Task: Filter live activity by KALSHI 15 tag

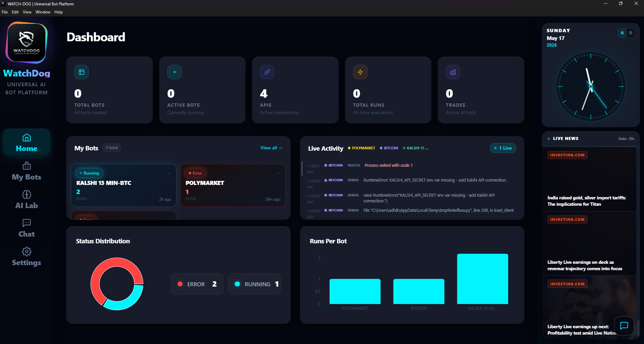Action: pyautogui.click(x=416, y=148)
